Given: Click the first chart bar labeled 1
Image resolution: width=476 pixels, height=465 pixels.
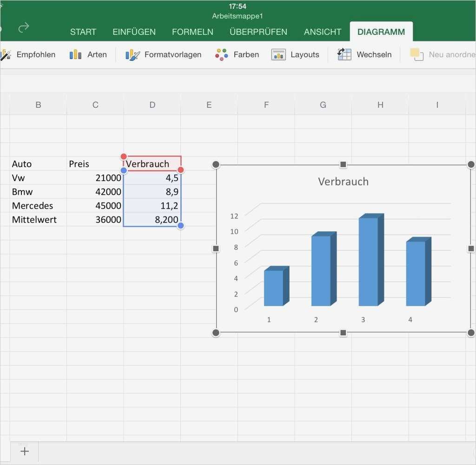Looking at the screenshot, I should pos(276,287).
